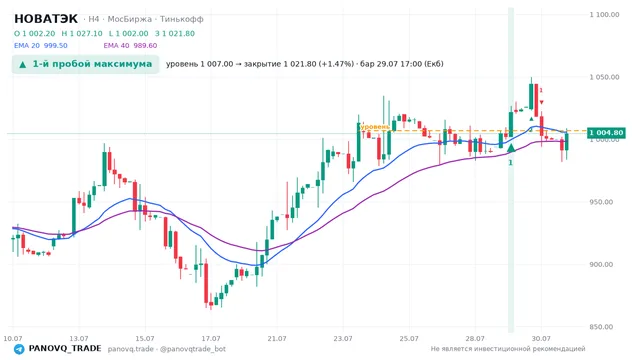
Task: Click the orange уровень level label
Action: point(375,127)
